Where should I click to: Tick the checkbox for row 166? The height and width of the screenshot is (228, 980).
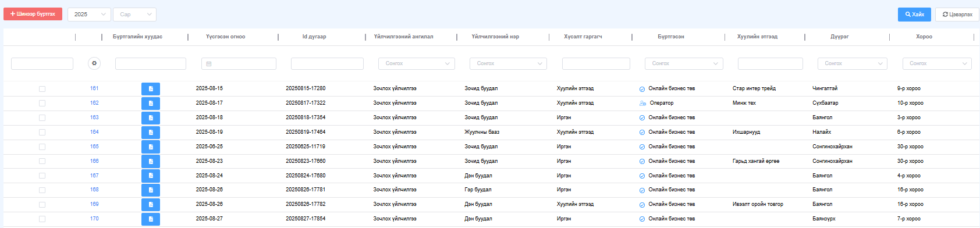(42, 161)
